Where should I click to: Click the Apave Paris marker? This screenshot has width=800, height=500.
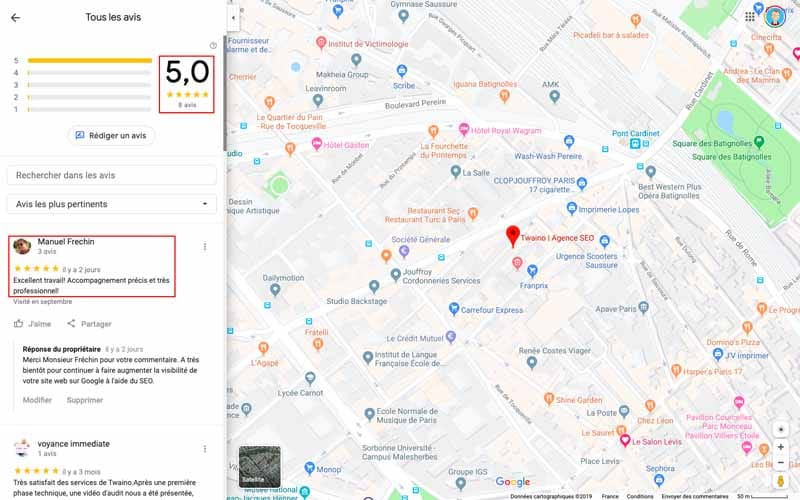coord(643,308)
